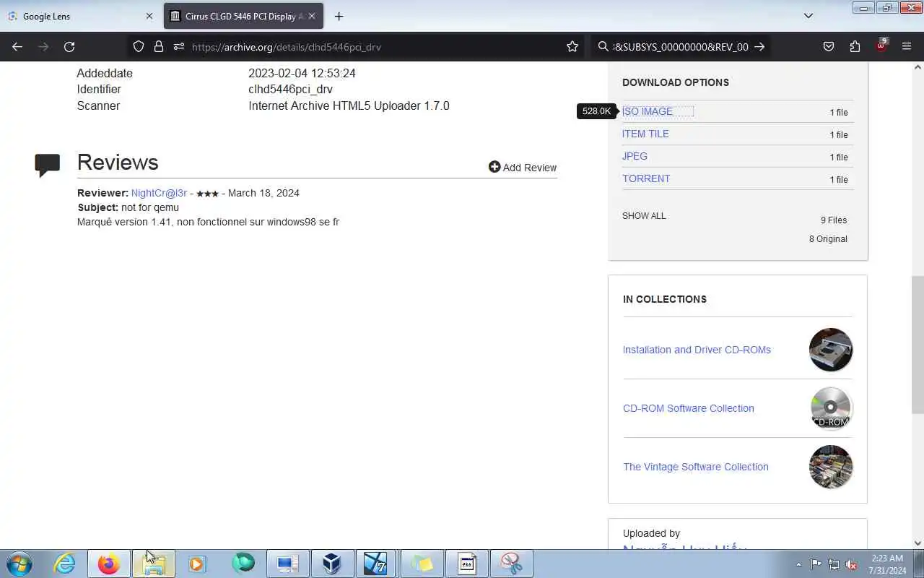Expand SHOW ALL download options
The image size is (924, 578).
pos(644,215)
